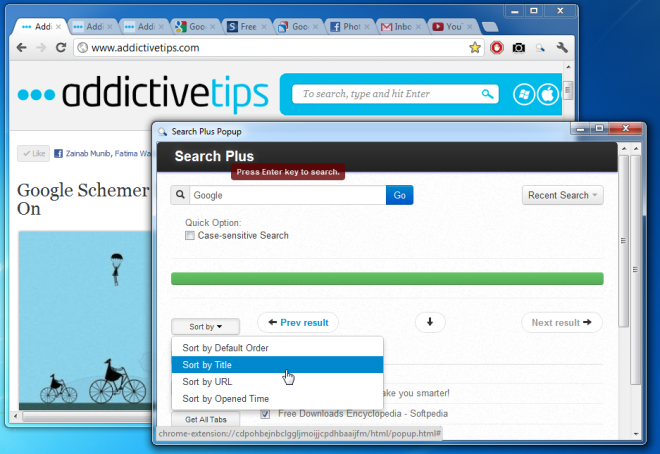Viewport: 660px width, 454px height.
Task: Click the Search Plus popup's outer scrollbar thumb
Action: tap(636, 269)
